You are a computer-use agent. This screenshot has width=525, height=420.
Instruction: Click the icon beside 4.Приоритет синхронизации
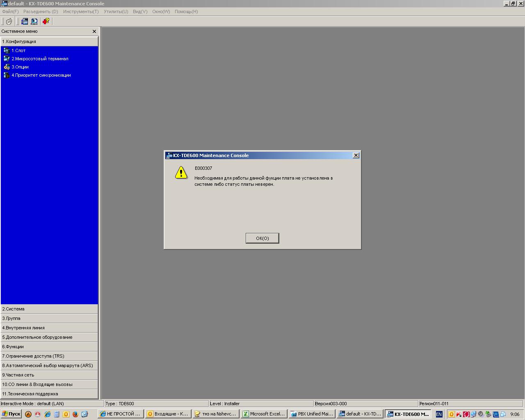[7, 75]
